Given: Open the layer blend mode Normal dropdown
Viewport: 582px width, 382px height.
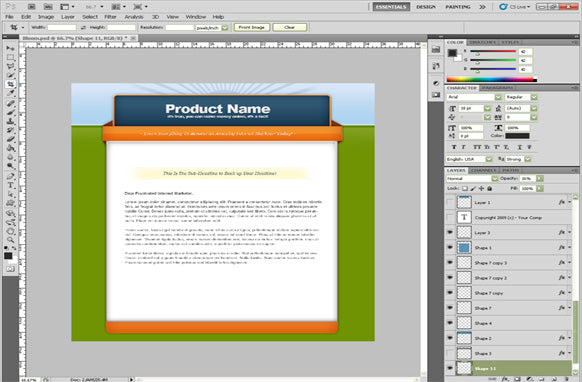Looking at the screenshot, I should tap(472, 179).
